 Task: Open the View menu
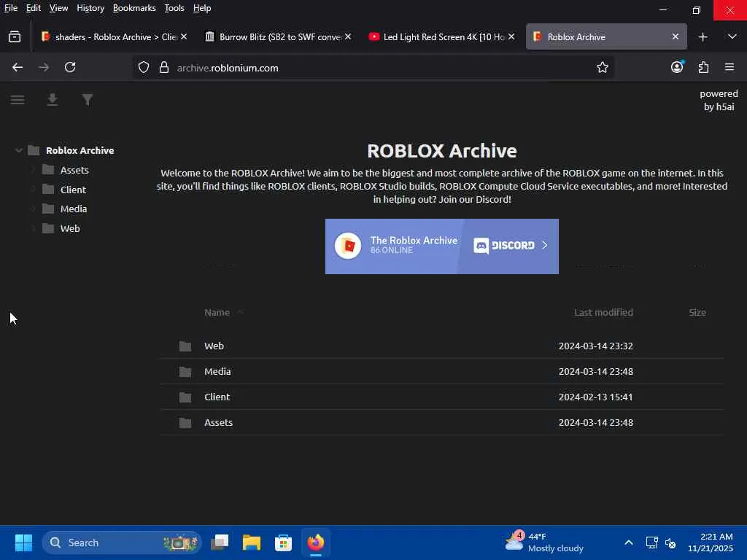tap(58, 8)
